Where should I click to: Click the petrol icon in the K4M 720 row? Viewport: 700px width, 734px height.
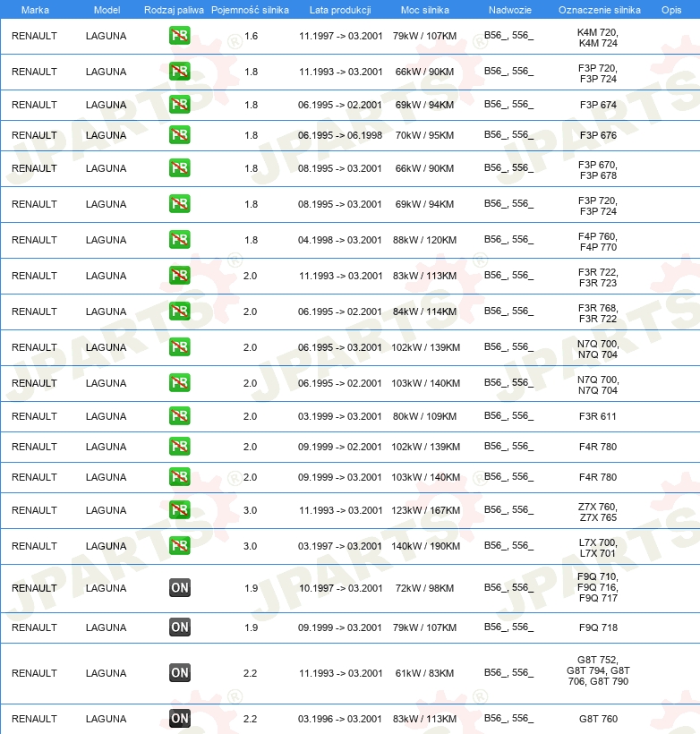coord(179,36)
